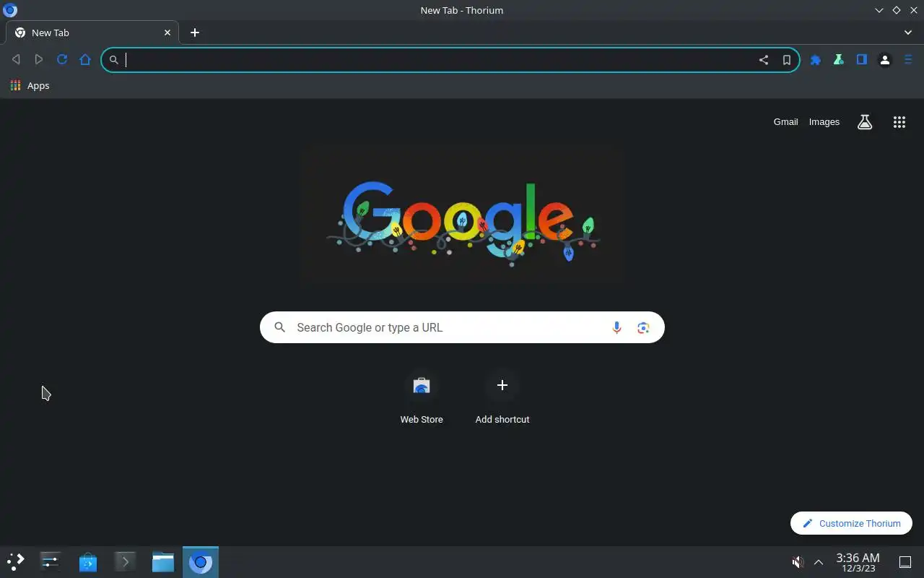924x578 pixels.
Task: Toggle the side panel icon
Action: click(x=862, y=60)
